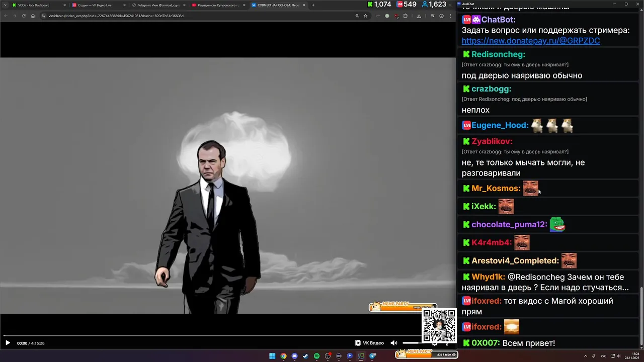Click the explosion emote from ifoxred
Image resolution: width=644 pixels, height=362 pixels.
pyautogui.click(x=512, y=326)
